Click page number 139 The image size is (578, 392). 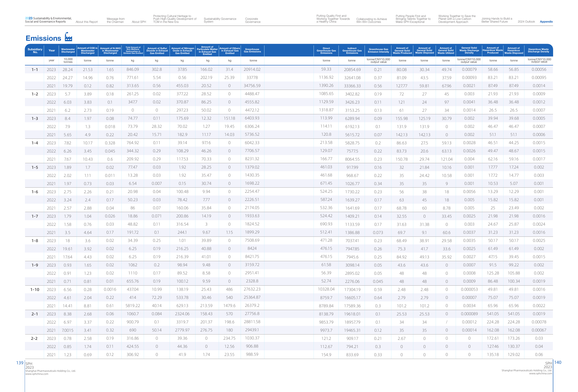20,363
